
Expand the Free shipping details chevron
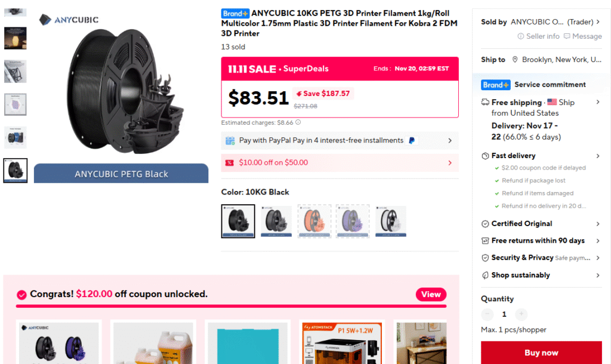tap(598, 103)
